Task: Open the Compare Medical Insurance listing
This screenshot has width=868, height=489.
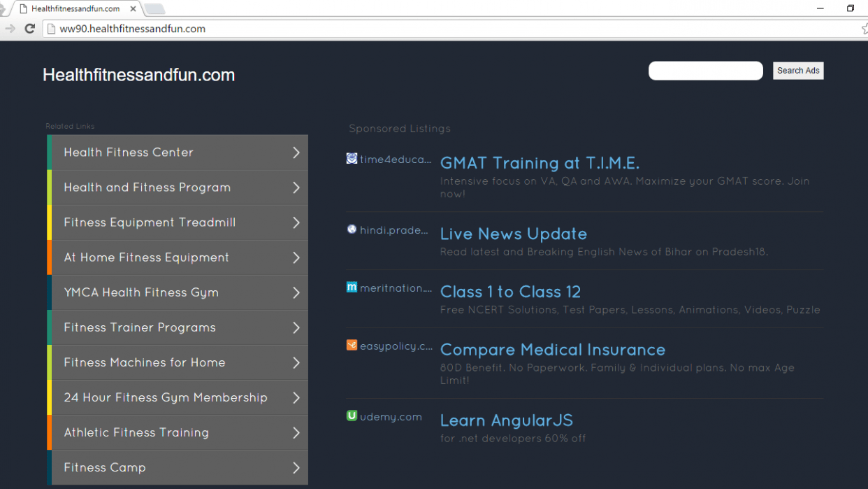Action: (x=552, y=350)
